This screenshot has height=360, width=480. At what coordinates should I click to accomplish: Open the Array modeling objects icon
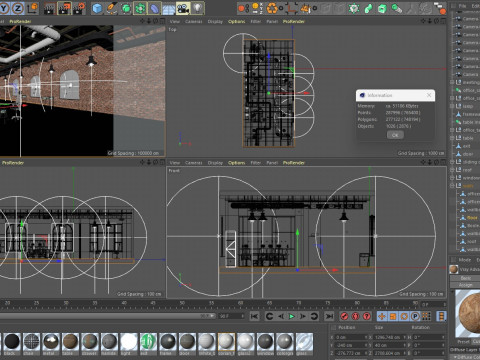tap(140, 8)
